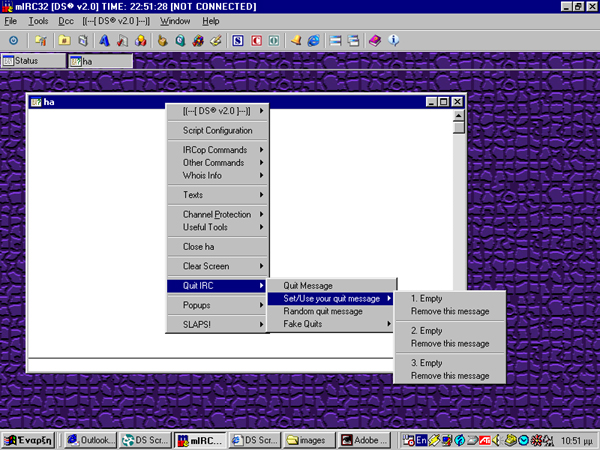Click the yellow telephone tray icon
The height and width of the screenshot is (450, 600).
click(x=510, y=440)
